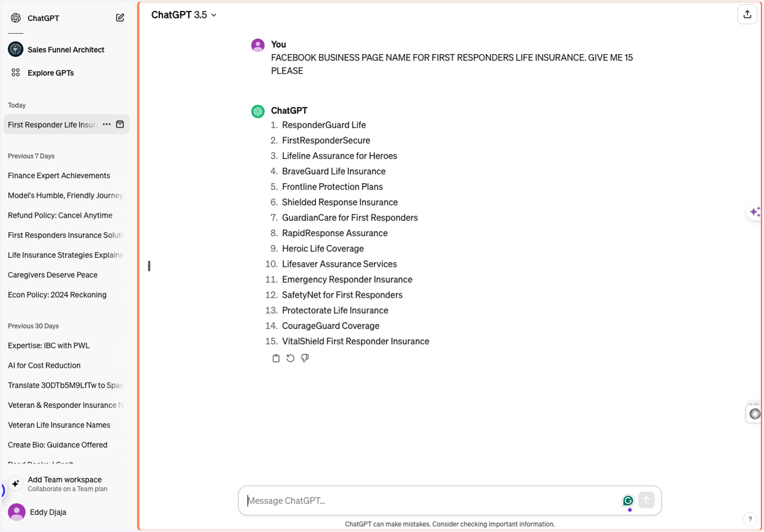This screenshot has height=532, width=764.
Task: Click the user avatar next to 'You'
Action: (x=258, y=45)
